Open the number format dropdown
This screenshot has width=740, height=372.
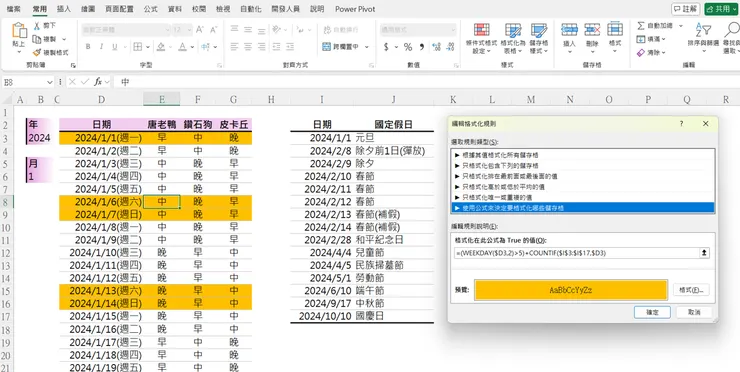(x=454, y=30)
